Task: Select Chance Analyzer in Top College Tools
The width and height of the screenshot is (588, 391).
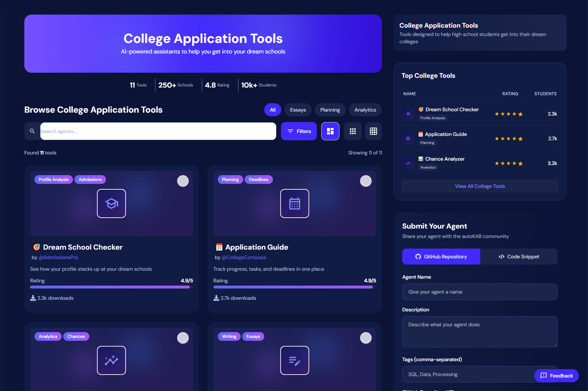Action: pos(445,159)
